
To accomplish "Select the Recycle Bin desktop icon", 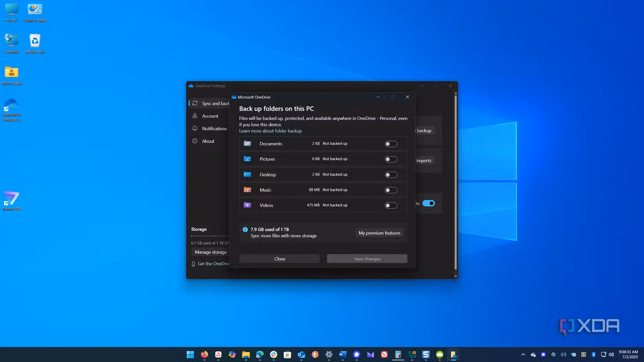I will [35, 44].
